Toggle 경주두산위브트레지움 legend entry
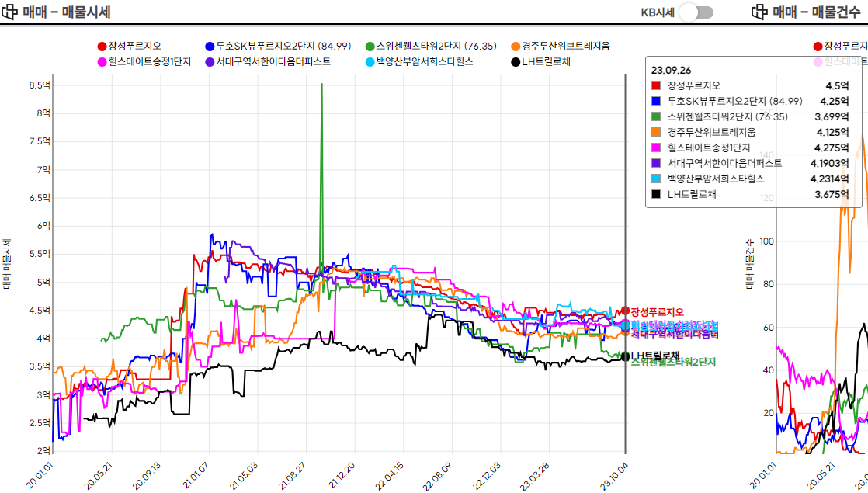This screenshot has width=868, height=493. click(561, 47)
